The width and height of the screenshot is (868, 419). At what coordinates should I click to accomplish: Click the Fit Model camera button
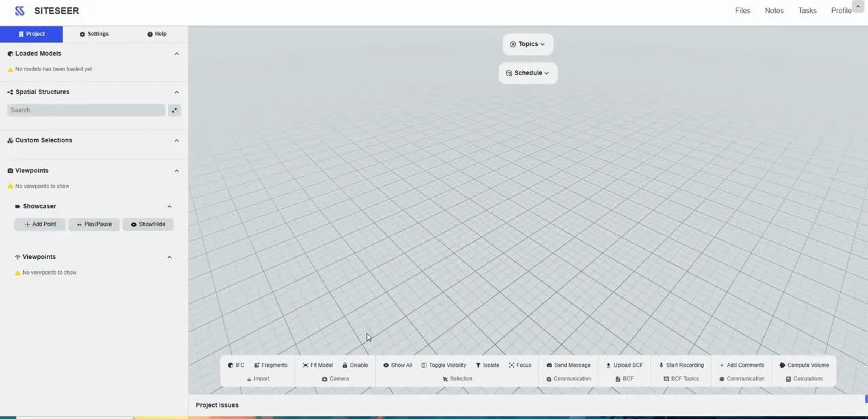pos(317,365)
